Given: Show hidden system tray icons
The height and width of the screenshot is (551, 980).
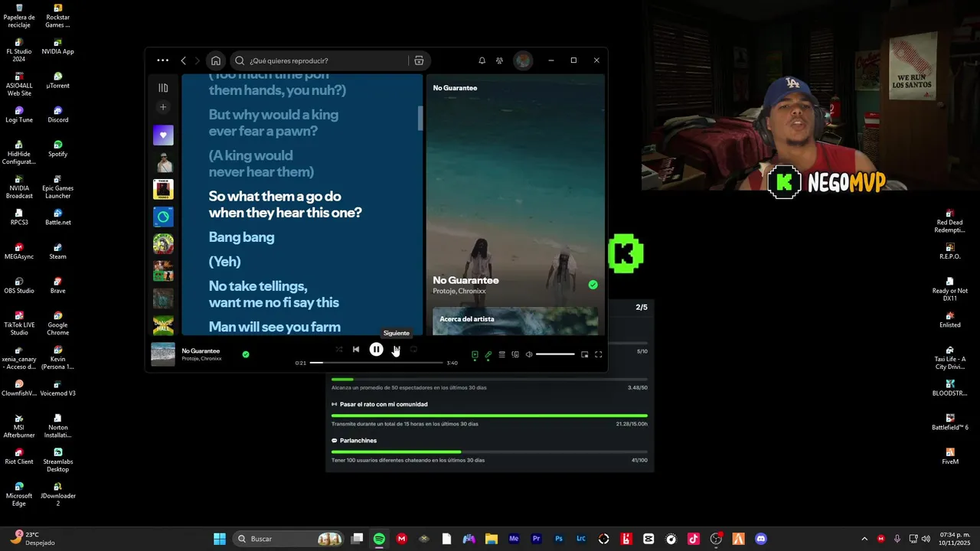Looking at the screenshot, I should tap(864, 539).
